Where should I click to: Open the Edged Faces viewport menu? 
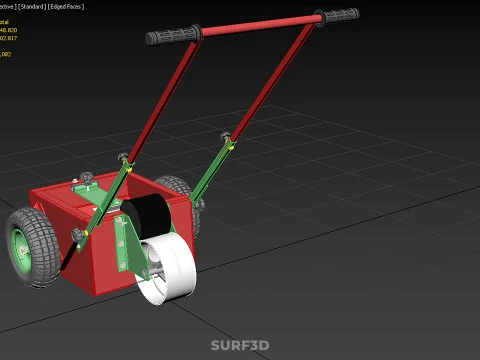(66, 7)
